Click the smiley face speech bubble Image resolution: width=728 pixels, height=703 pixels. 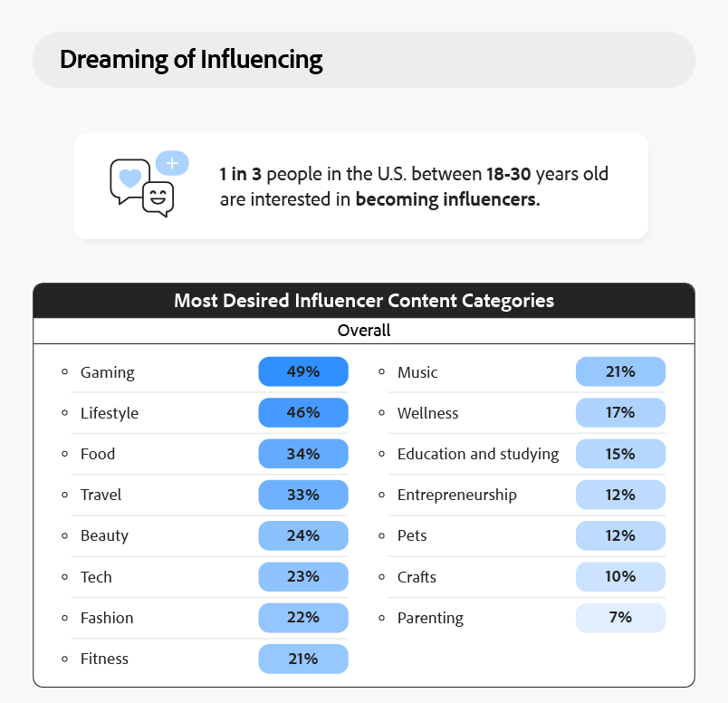coord(158,199)
